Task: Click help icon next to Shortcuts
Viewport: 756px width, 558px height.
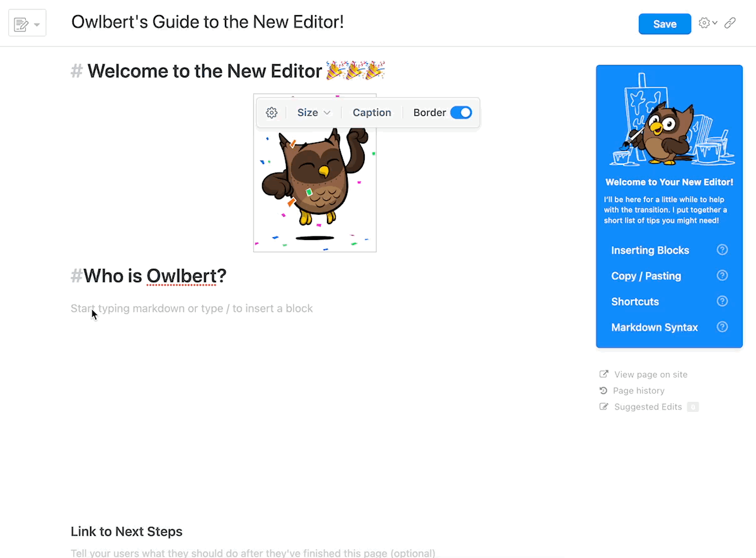Action: point(723,301)
